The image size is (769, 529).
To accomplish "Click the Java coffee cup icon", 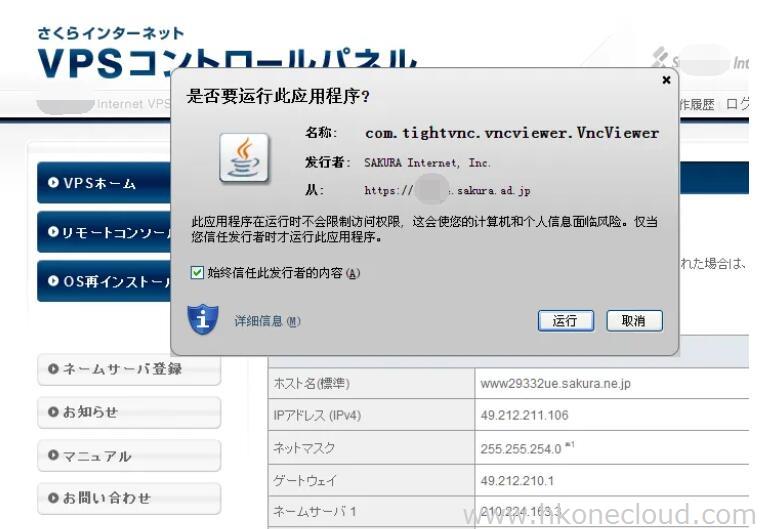I will (x=244, y=158).
